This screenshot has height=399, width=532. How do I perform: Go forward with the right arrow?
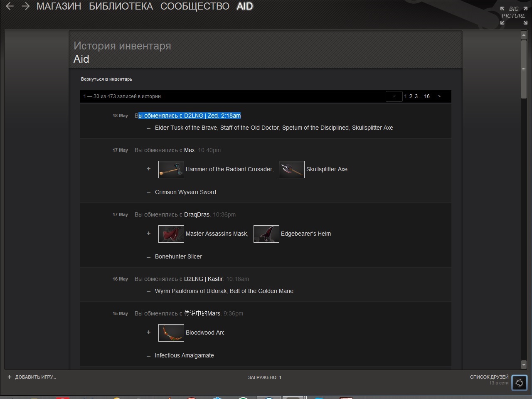tap(25, 6)
